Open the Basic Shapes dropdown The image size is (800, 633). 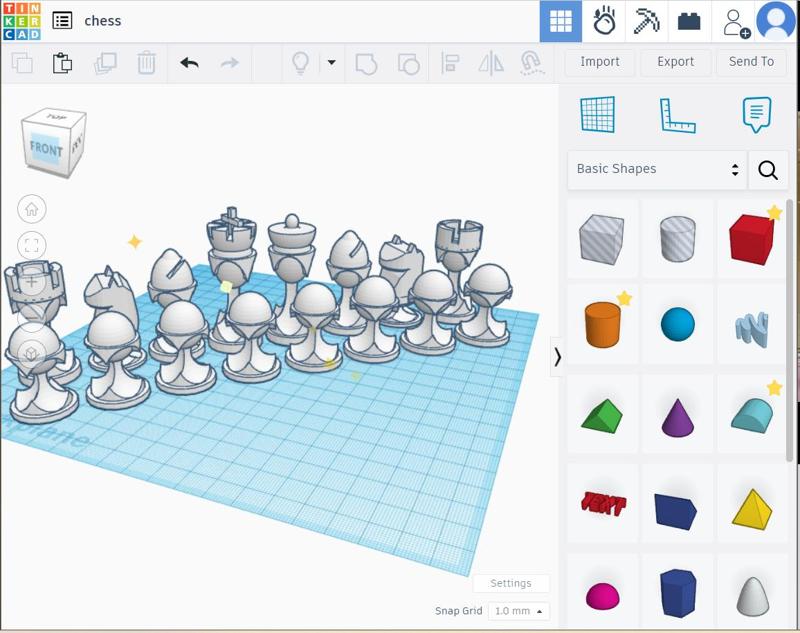click(657, 169)
